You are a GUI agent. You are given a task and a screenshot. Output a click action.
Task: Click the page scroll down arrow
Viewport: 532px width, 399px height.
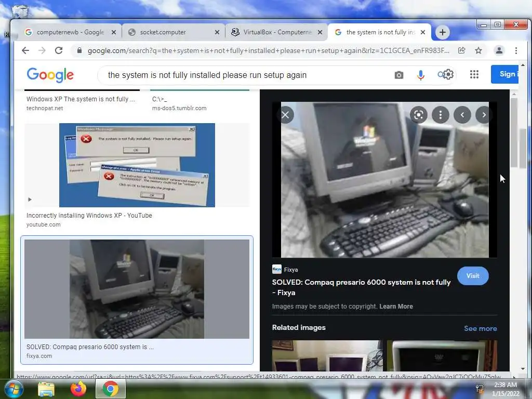click(x=523, y=368)
